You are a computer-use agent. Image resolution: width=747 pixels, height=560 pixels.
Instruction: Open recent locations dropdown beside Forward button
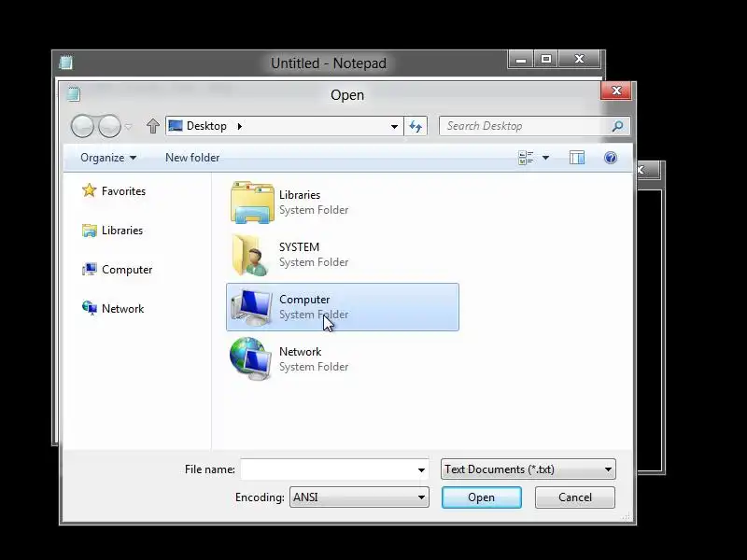click(x=128, y=126)
